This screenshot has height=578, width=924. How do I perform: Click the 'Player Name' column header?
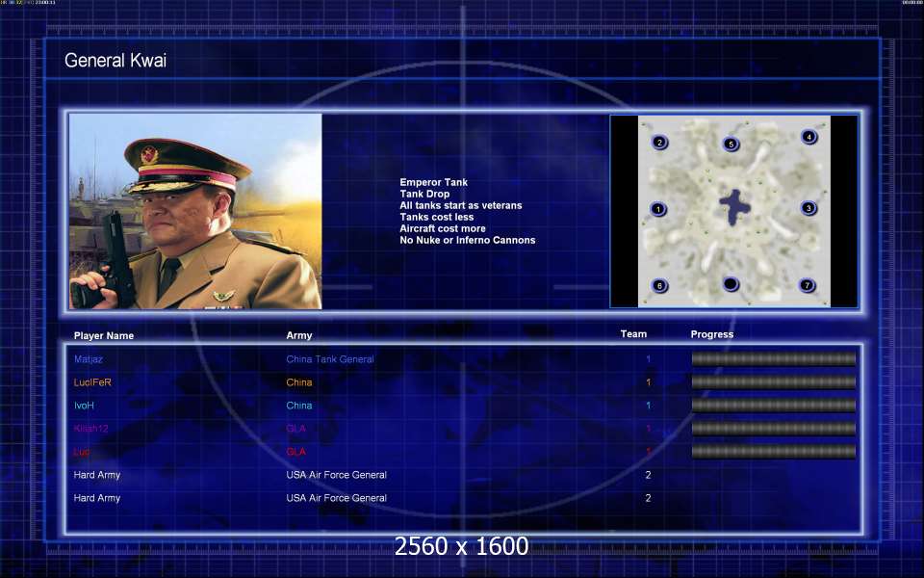(104, 335)
